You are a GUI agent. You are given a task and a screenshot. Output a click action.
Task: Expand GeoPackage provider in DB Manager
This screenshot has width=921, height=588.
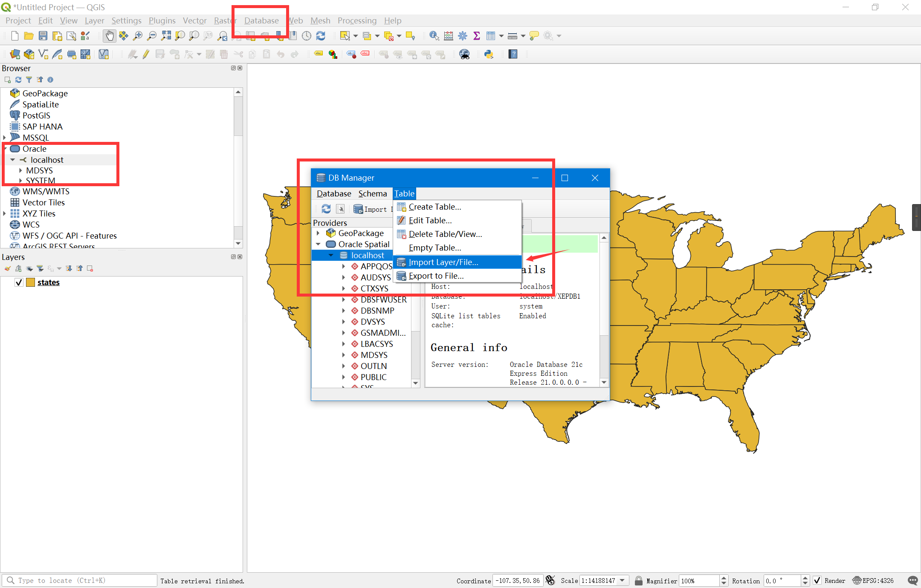pyautogui.click(x=318, y=233)
